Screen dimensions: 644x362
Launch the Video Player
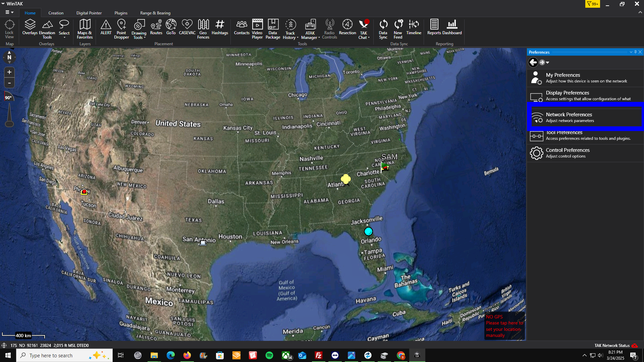pos(257,29)
